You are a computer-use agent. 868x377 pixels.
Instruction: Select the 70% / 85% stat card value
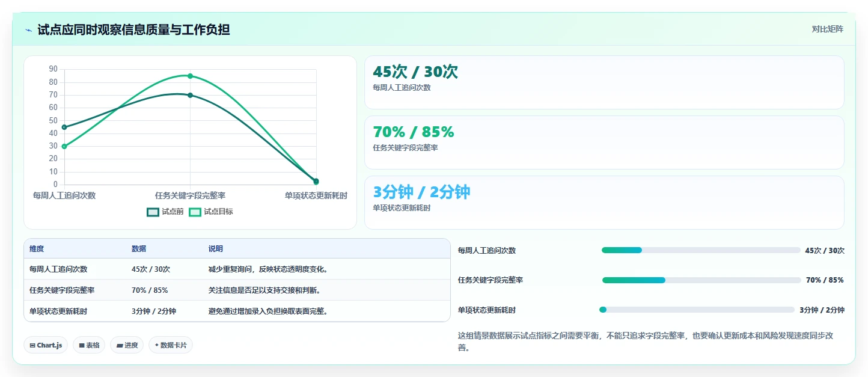414,132
